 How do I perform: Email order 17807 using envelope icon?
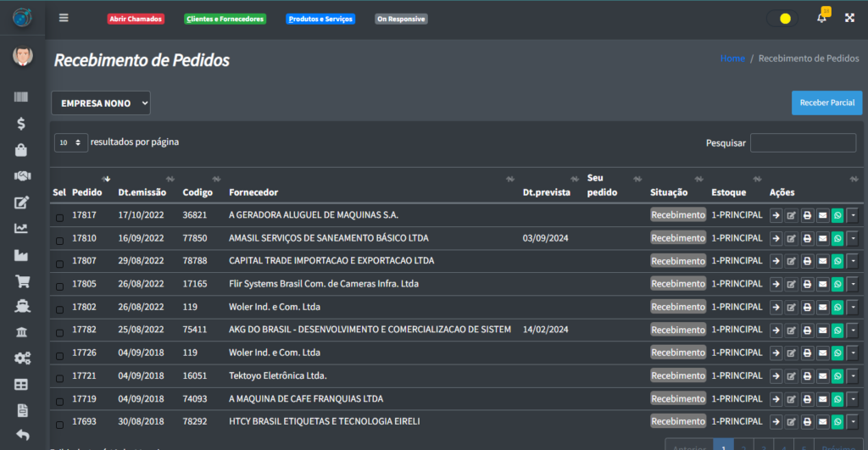pyautogui.click(x=822, y=261)
